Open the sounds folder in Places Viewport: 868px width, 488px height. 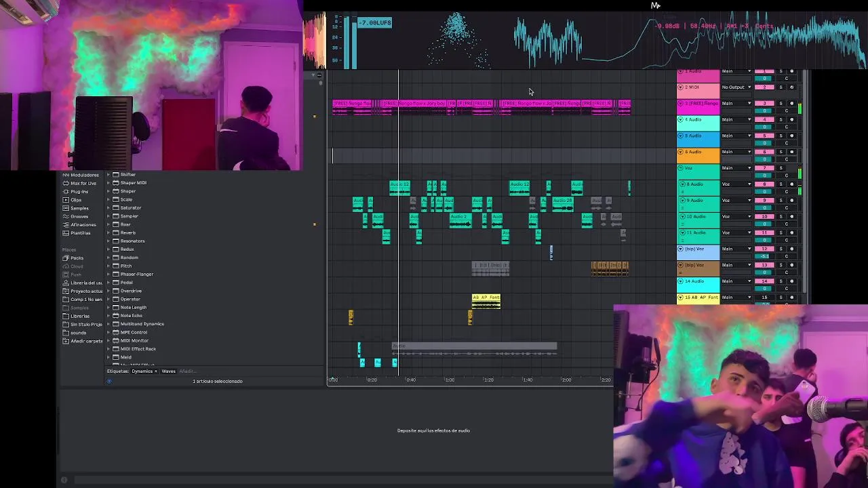point(75,333)
